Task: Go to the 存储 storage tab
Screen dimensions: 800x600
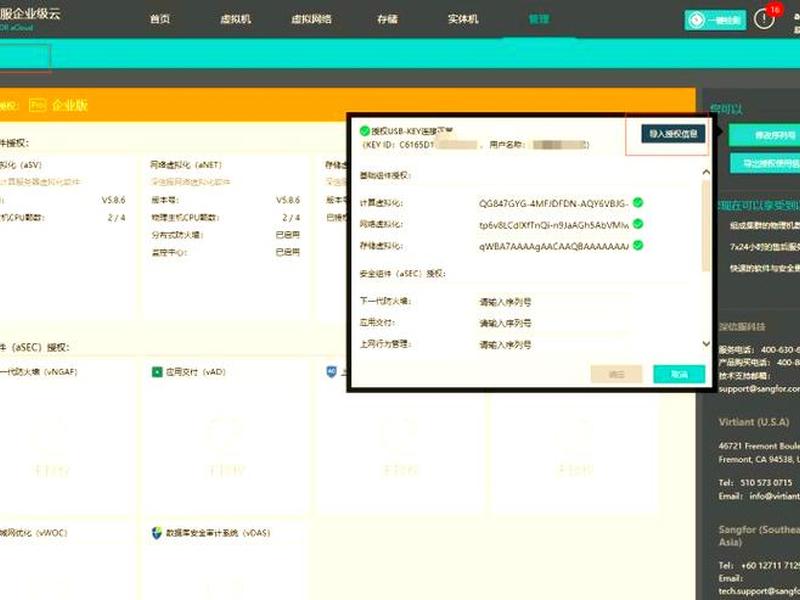Action: [387, 19]
